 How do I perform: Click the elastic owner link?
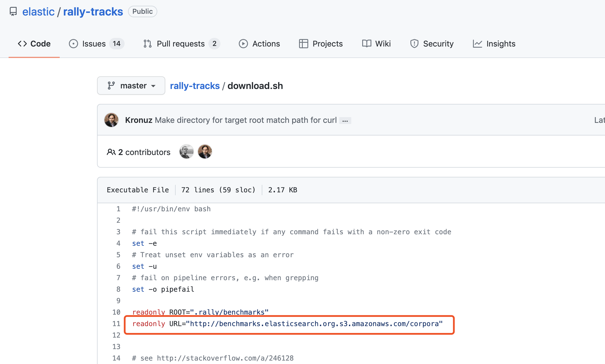(x=38, y=11)
